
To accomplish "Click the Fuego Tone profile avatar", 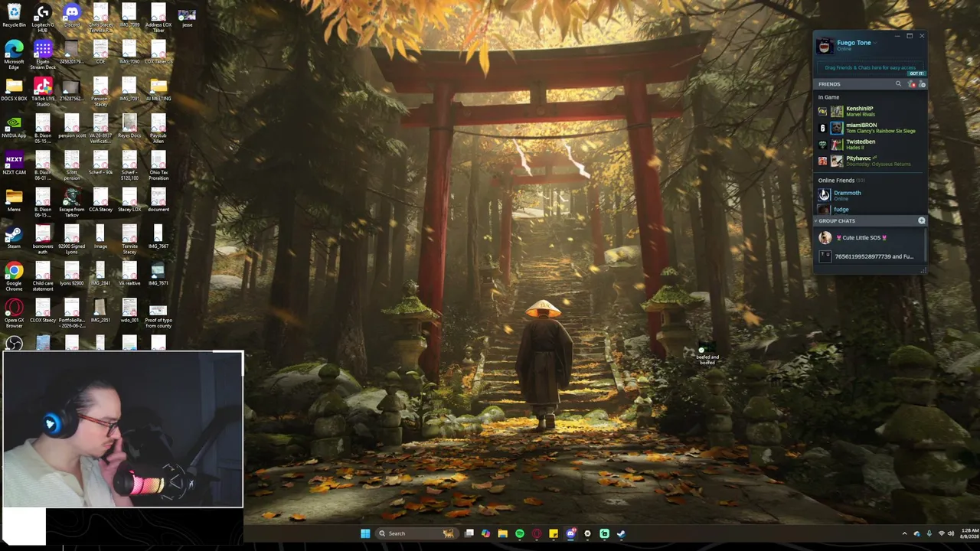I will pos(824,46).
